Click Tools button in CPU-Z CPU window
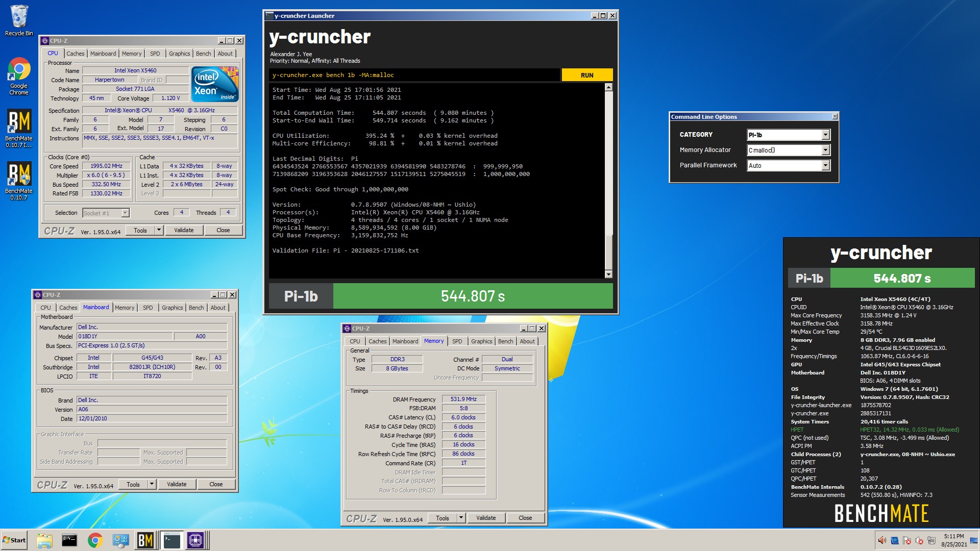The height and width of the screenshot is (551, 980). [140, 231]
